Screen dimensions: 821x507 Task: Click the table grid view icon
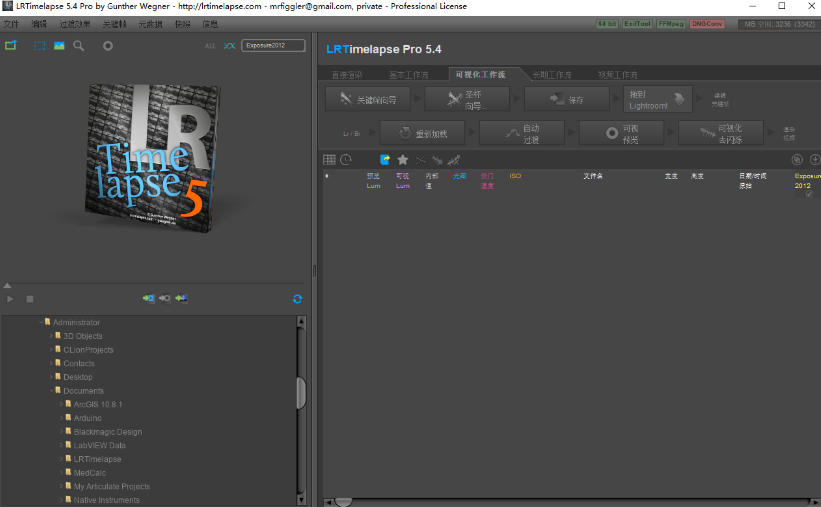click(329, 159)
